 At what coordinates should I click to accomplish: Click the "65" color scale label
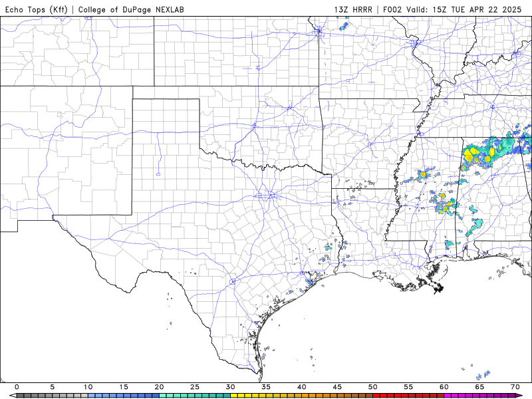point(479,387)
